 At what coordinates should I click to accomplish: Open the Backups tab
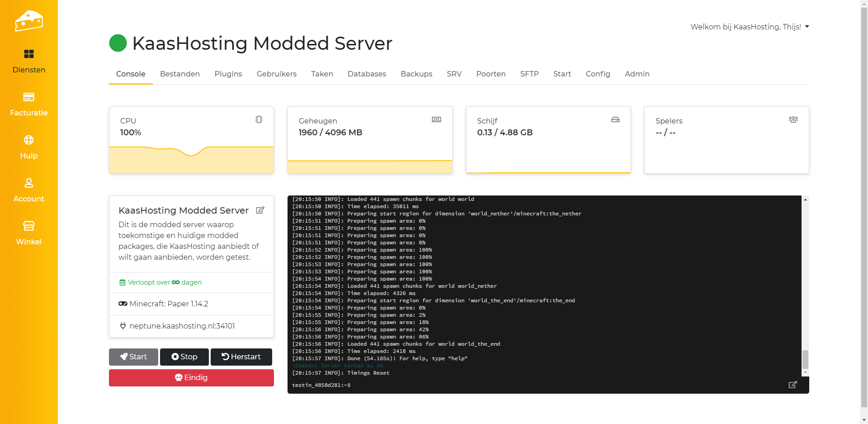(x=416, y=74)
